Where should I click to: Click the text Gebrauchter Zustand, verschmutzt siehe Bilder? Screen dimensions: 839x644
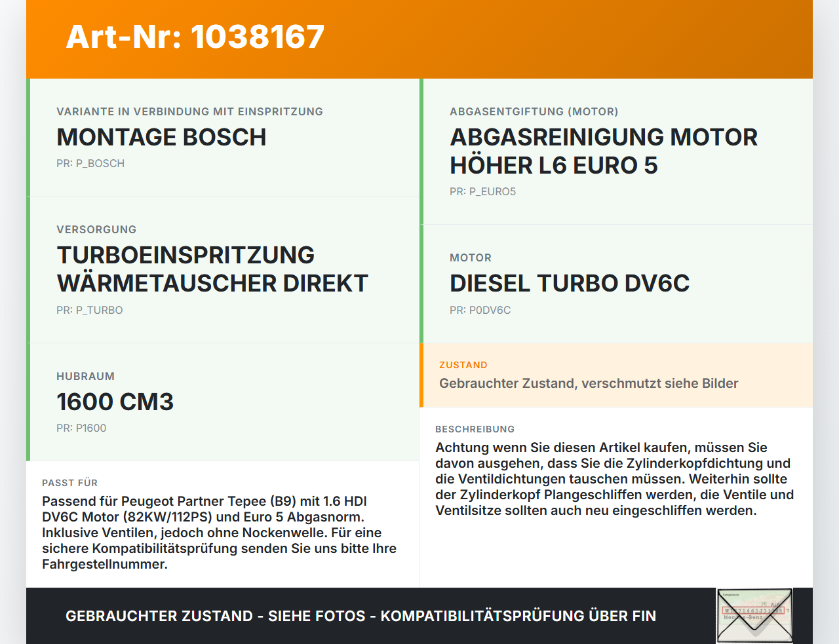click(x=589, y=383)
